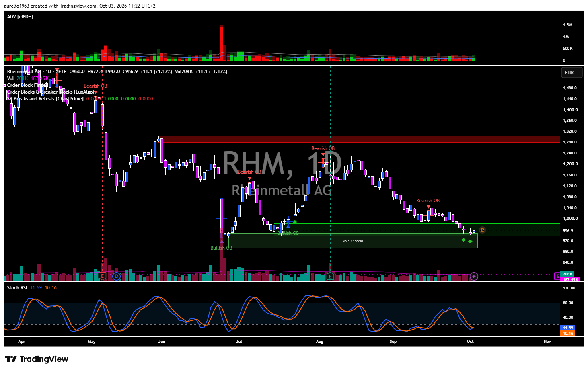Screen dimensions: 588x371
Task: Click the Order Block Finder indicator legend
Action: point(27,85)
